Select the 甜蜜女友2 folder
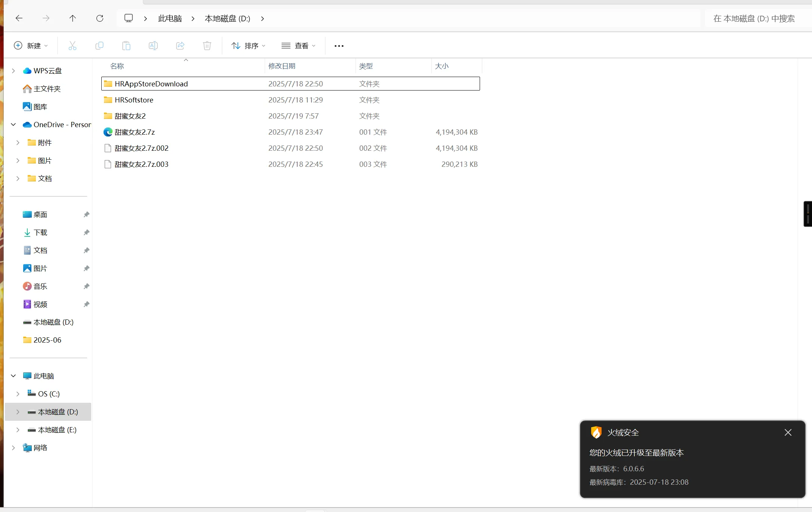 coord(290,116)
